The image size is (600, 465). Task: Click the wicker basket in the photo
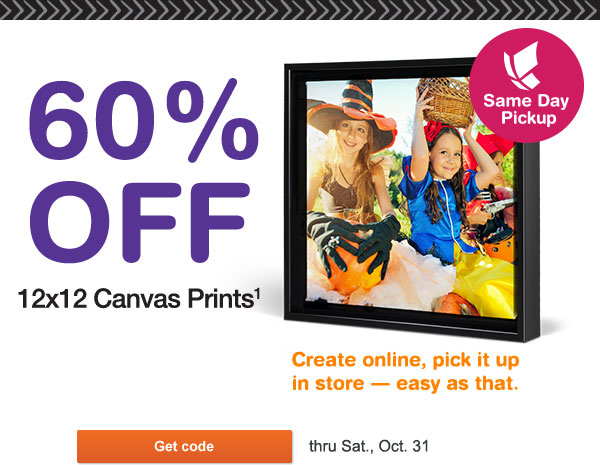point(446,101)
